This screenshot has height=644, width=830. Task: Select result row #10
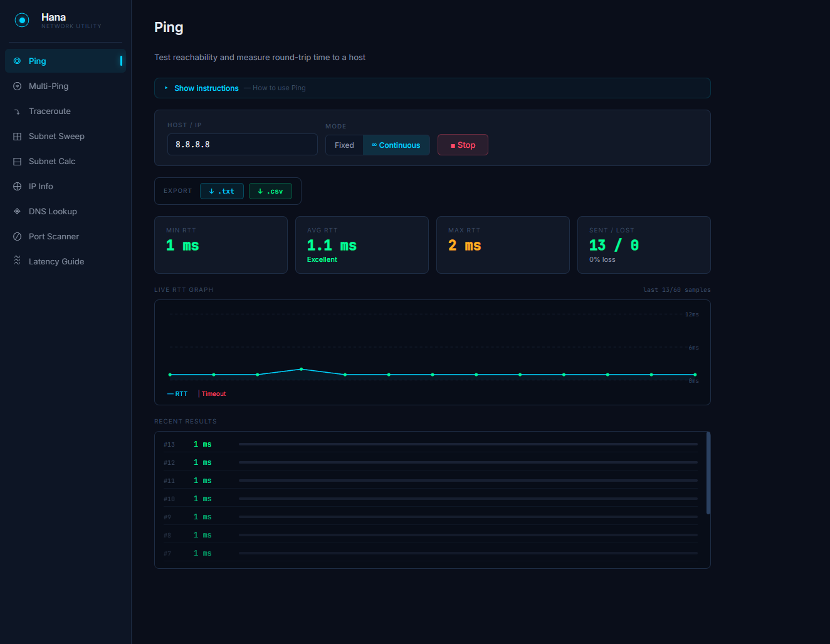tap(431, 499)
